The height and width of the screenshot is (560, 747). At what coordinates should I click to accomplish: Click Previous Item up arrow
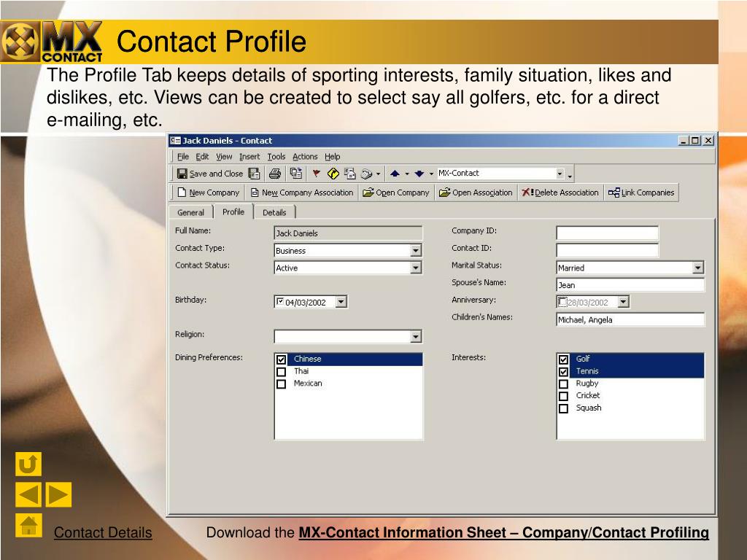click(x=395, y=174)
